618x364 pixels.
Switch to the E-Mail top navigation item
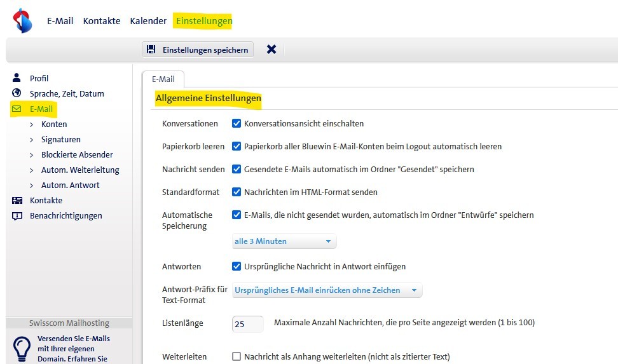(x=60, y=21)
